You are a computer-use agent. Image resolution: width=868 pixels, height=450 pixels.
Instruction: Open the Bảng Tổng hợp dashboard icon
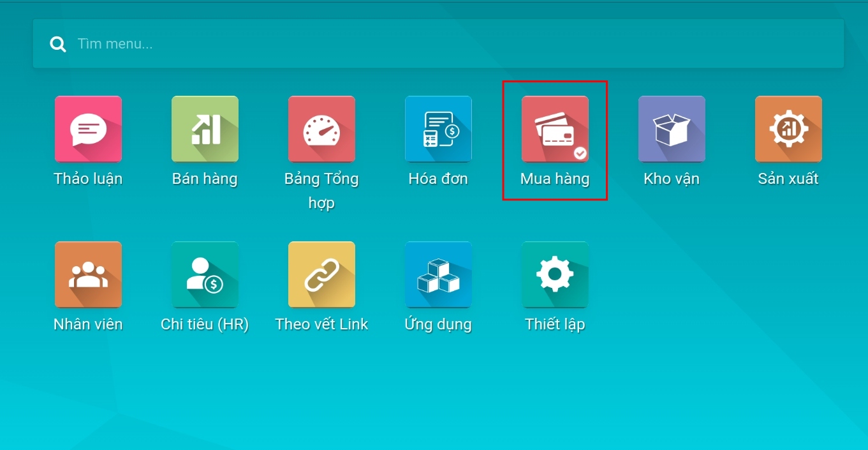[321, 129]
